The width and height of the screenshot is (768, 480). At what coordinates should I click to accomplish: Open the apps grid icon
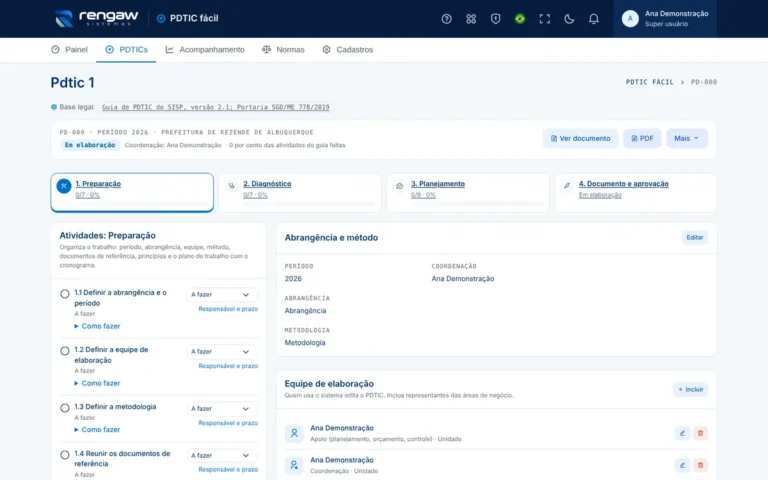pyautogui.click(x=471, y=19)
